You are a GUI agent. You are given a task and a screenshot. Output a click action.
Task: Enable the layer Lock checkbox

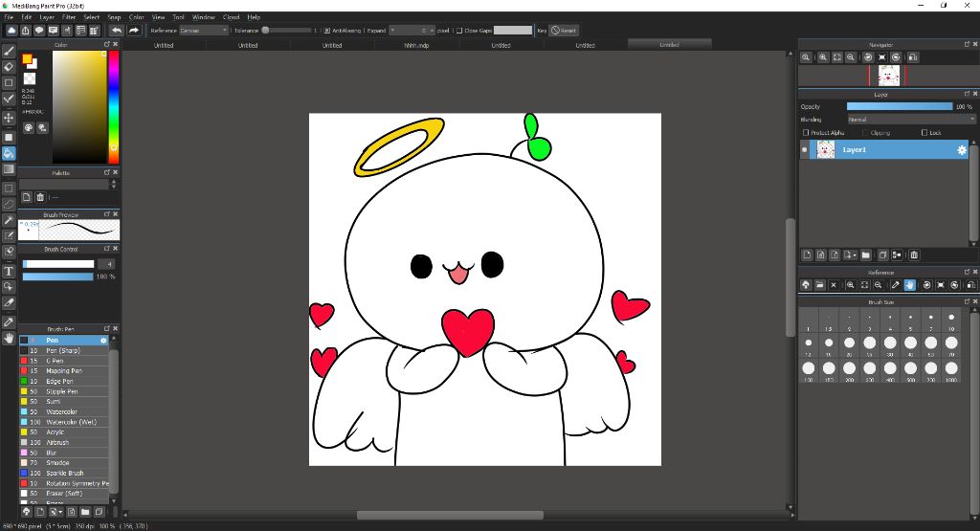(924, 132)
